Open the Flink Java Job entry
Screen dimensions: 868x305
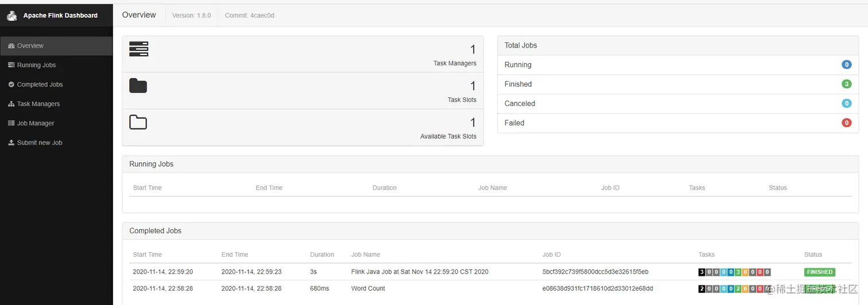pos(420,272)
